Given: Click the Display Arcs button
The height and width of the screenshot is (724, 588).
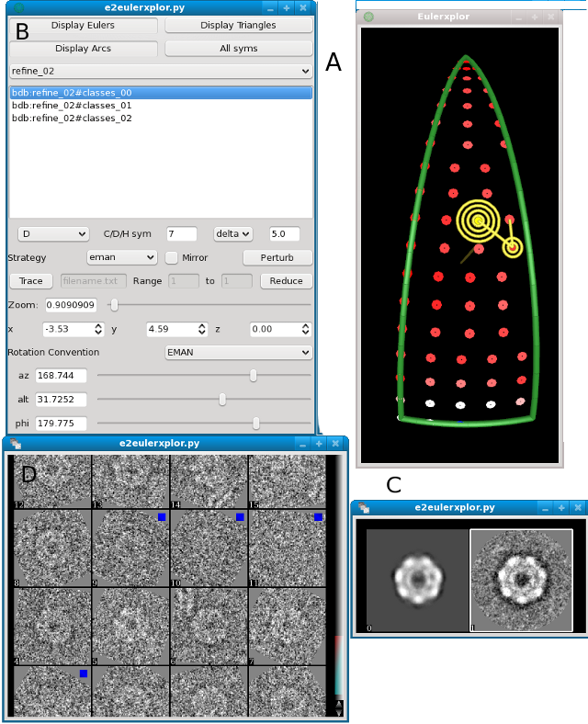Looking at the screenshot, I should 83,49.
